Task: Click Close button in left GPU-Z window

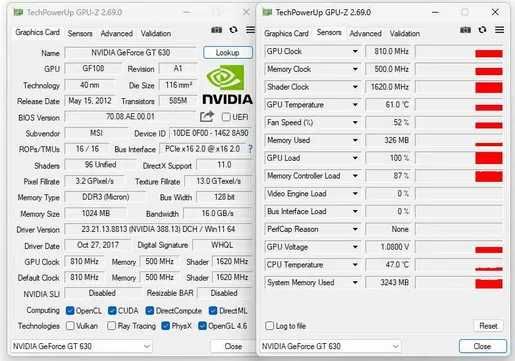Action: point(233,346)
